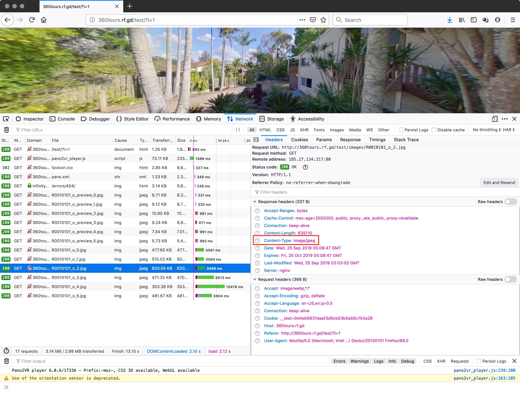
Task: Open pano2vr_player.js:239:208 source link
Action: tap(484, 370)
